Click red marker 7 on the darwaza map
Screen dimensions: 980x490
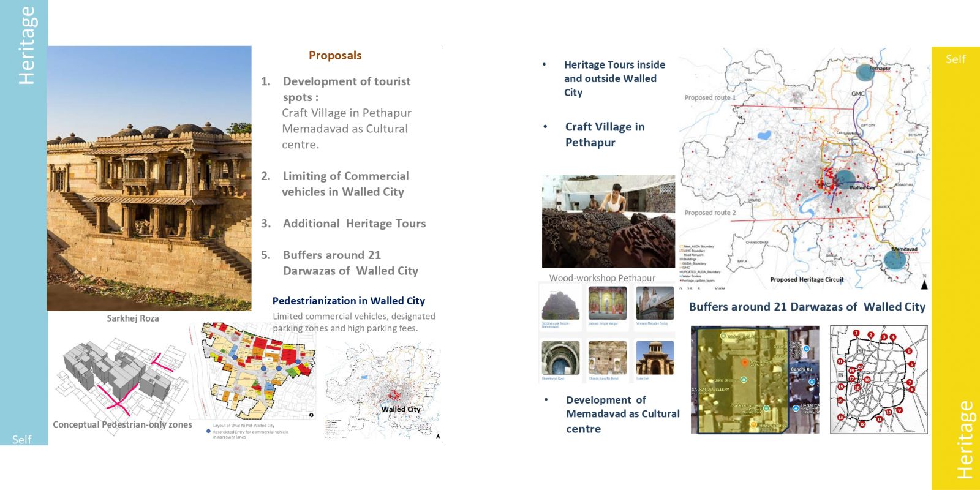click(910, 382)
